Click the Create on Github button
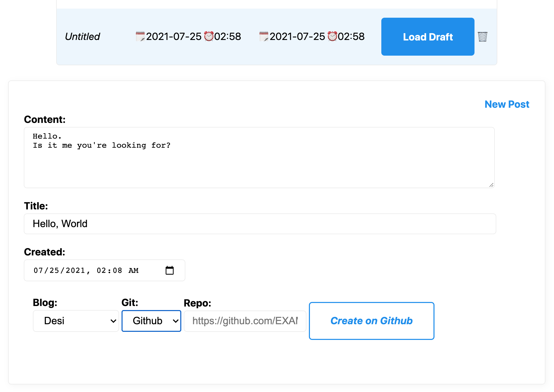Screen dimensions: 554x392 371,321
